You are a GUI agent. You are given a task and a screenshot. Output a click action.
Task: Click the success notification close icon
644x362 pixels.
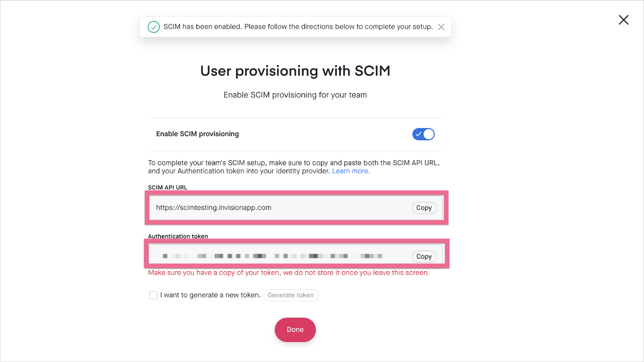click(441, 26)
